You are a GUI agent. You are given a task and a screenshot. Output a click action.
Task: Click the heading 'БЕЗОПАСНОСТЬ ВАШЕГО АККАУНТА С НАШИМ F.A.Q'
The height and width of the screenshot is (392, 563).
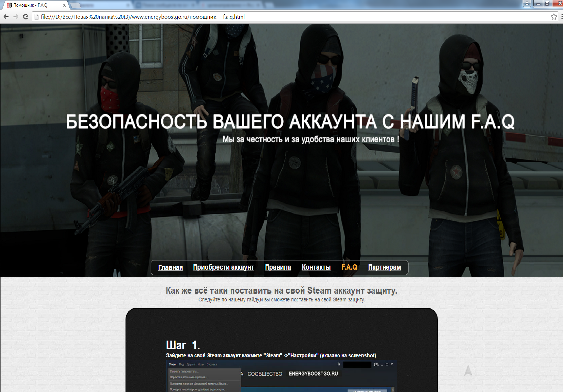290,122
